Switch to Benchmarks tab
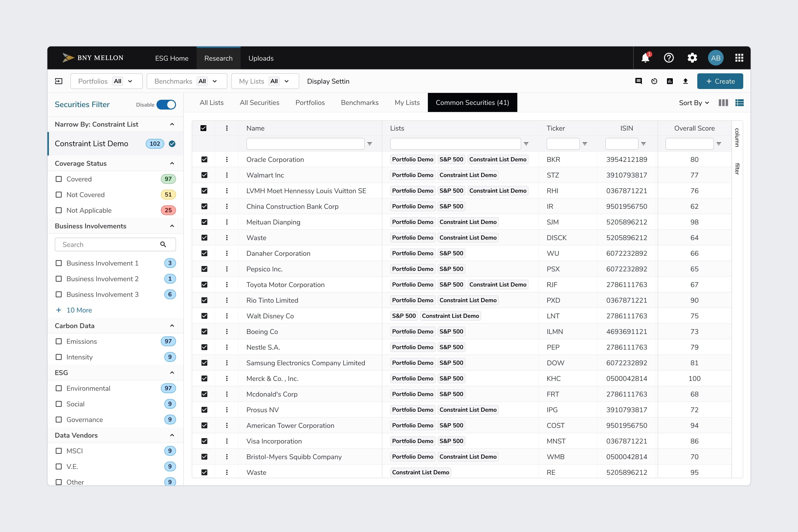Screen dimensions: 798x532 click(360, 102)
